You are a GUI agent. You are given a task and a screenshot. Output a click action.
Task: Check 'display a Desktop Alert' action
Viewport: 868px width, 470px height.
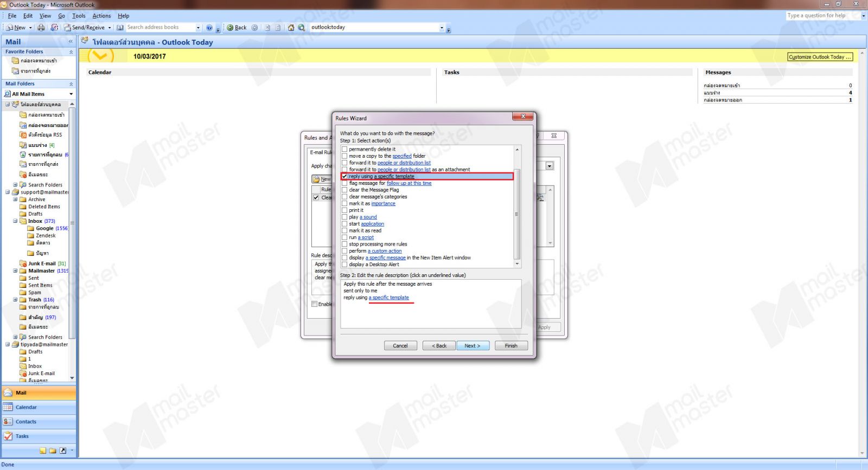click(x=344, y=265)
